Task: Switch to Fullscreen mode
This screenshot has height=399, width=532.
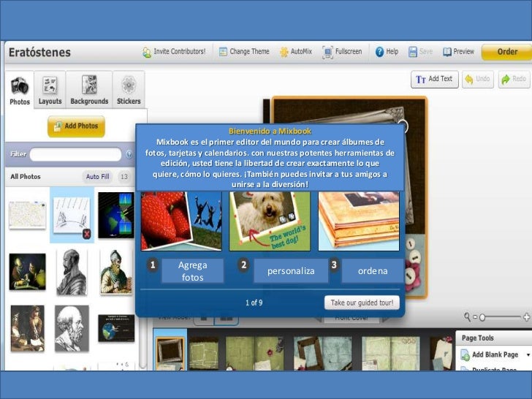Action: [342, 52]
